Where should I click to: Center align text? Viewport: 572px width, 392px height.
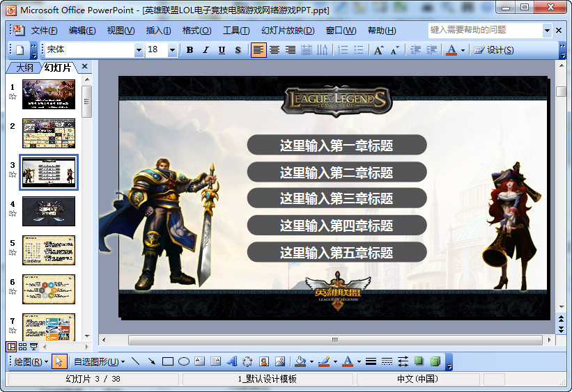coord(275,50)
